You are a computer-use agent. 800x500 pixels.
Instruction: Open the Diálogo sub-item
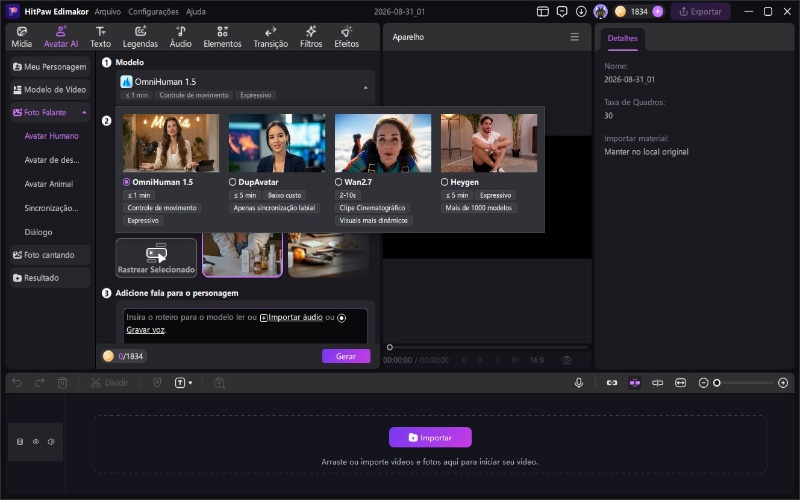click(38, 232)
